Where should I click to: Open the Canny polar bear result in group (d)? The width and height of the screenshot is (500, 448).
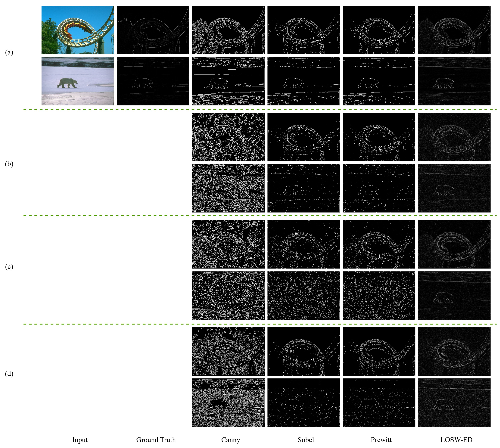coord(228,403)
